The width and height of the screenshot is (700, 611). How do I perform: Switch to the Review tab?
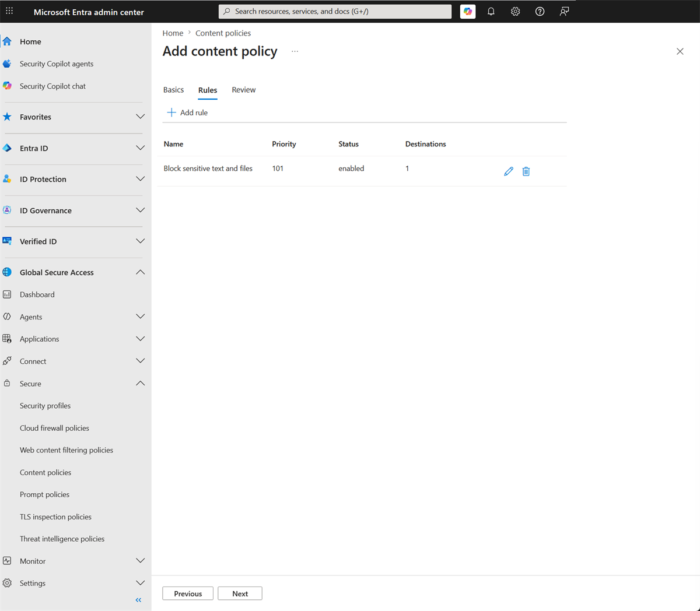click(244, 90)
